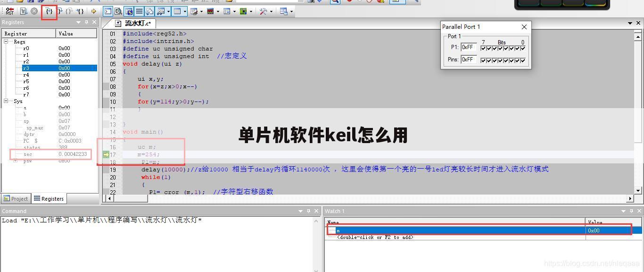This screenshot has width=644, height=272.
Task: Collapse the Regs tree node
Action: [7, 42]
